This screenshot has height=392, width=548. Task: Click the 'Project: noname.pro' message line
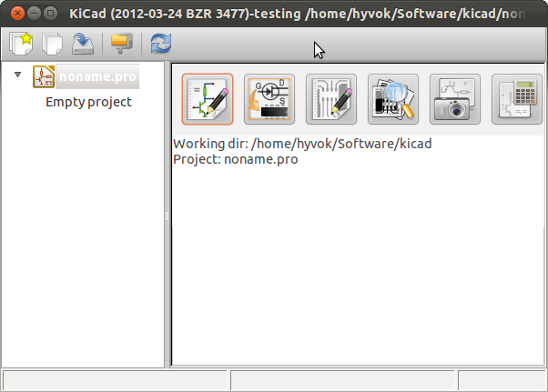coord(236,159)
